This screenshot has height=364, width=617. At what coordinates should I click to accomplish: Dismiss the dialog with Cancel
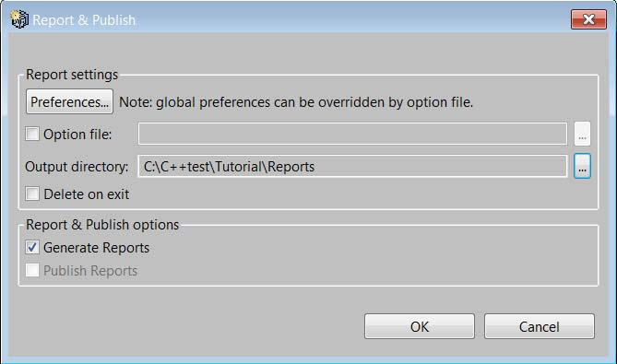[540, 326]
